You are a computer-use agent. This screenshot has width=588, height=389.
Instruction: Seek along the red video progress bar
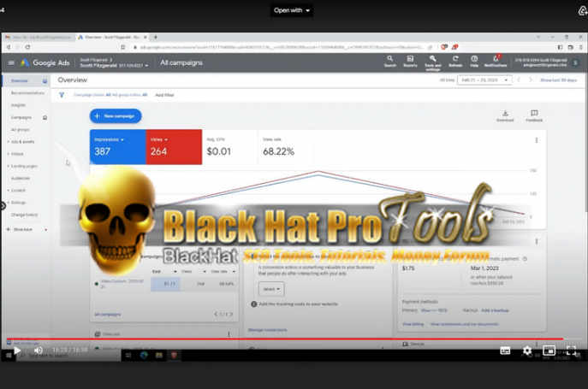point(285,339)
